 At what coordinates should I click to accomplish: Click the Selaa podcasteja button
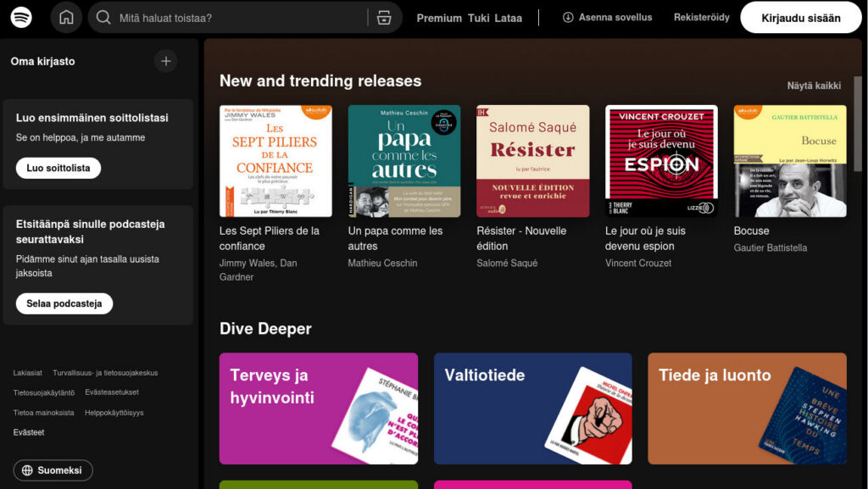click(x=64, y=303)
